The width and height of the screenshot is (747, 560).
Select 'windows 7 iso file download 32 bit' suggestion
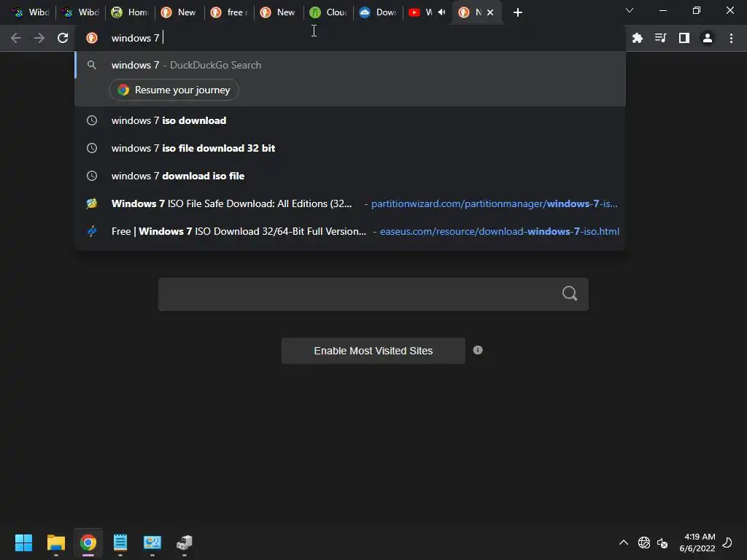[x=350, y=148]
